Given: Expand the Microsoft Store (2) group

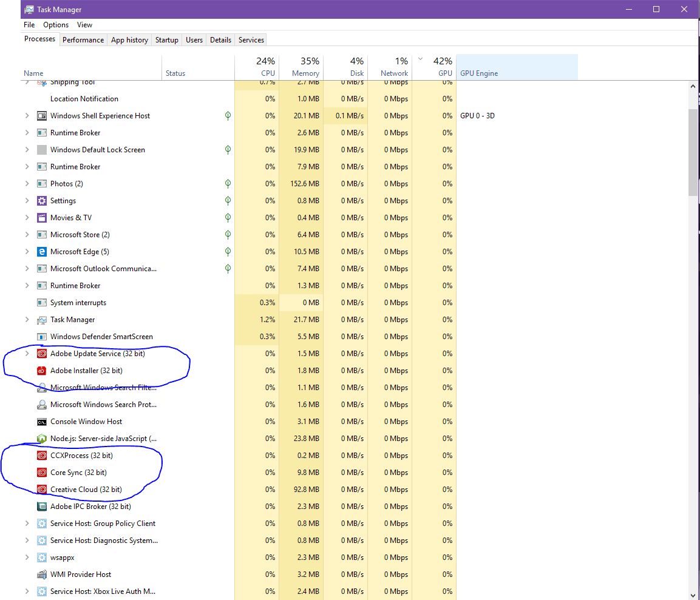Looking at the screenshot, I should (x=27, y=235).
